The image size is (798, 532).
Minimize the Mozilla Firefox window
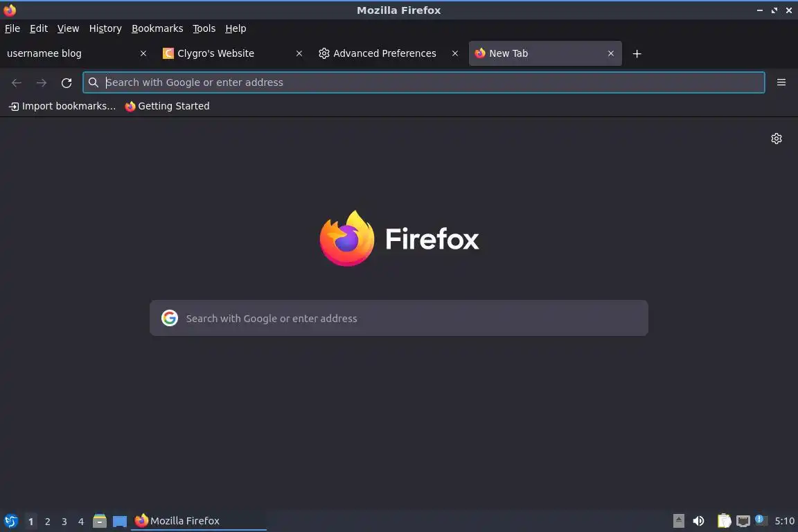(760, 10)
